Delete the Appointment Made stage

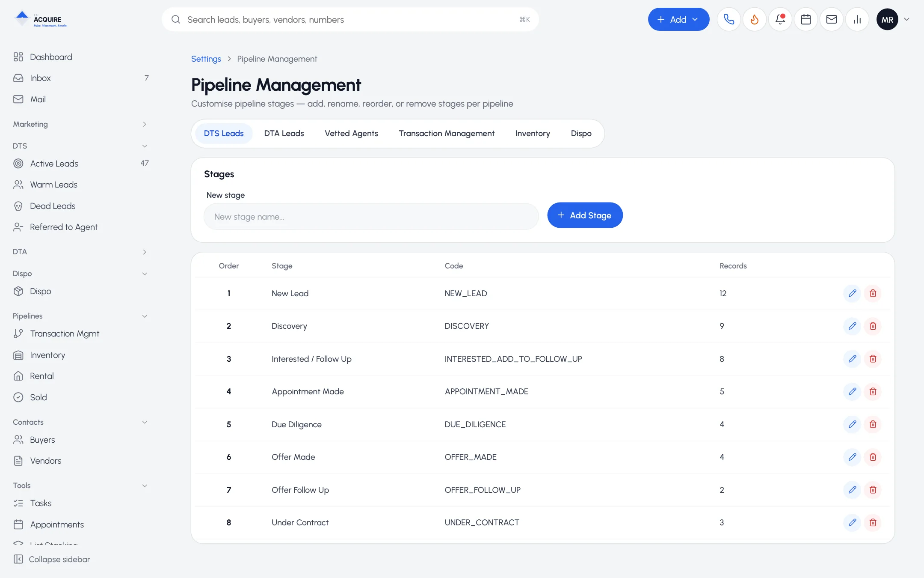pyautogui.click(x=873, y=392)
